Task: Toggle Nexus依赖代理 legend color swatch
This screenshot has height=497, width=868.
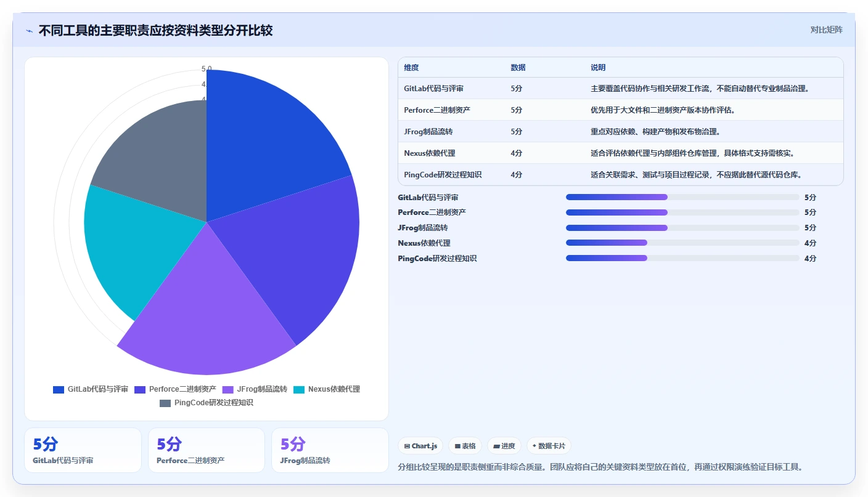Action: point(299,389)
